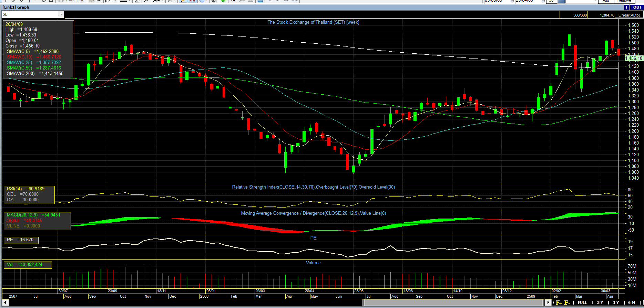Open the SET symbol dropdown
Viewport: 644px width, 308px height.
coord(61,14)
